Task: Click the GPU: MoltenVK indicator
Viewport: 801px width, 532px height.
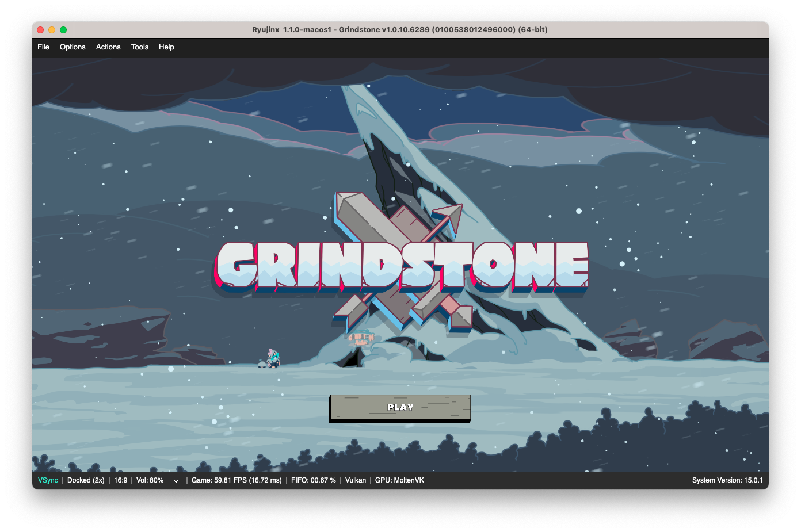Action: click(398, 480)
